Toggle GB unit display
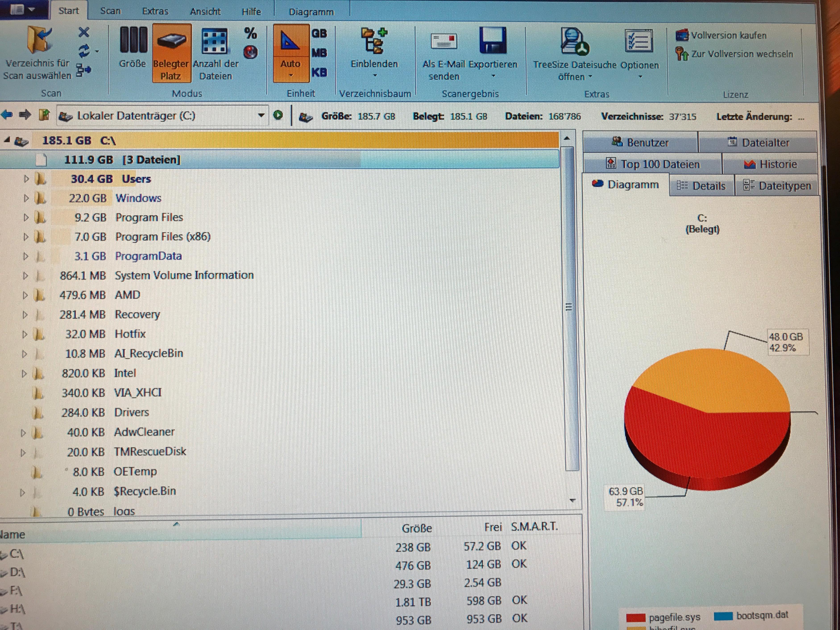840x630 pixels. click(319, 33)
